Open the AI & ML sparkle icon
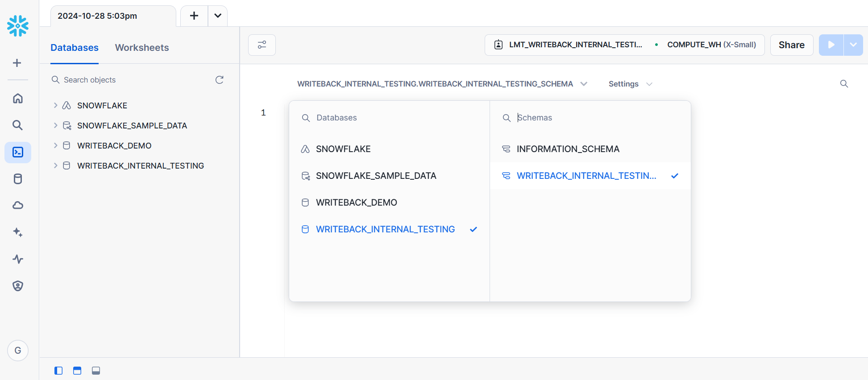The height and width of the screenshot is (380, 868). 18,232
